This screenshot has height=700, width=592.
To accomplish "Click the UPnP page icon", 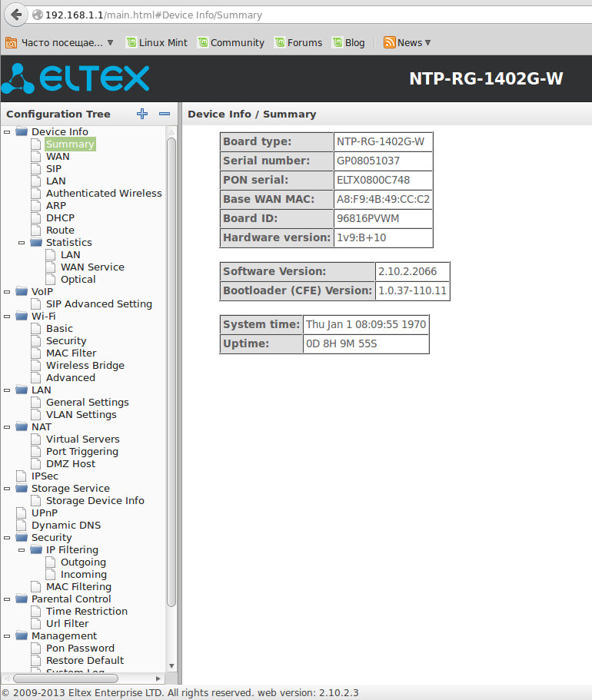I will [21, 513].
